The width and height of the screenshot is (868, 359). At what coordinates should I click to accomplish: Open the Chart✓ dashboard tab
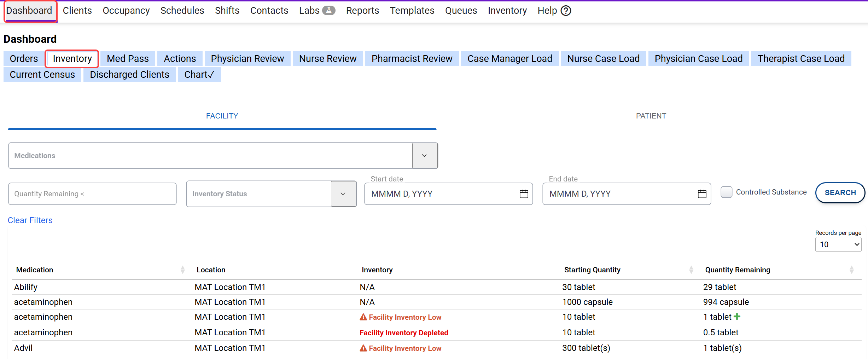click(199, 75)
